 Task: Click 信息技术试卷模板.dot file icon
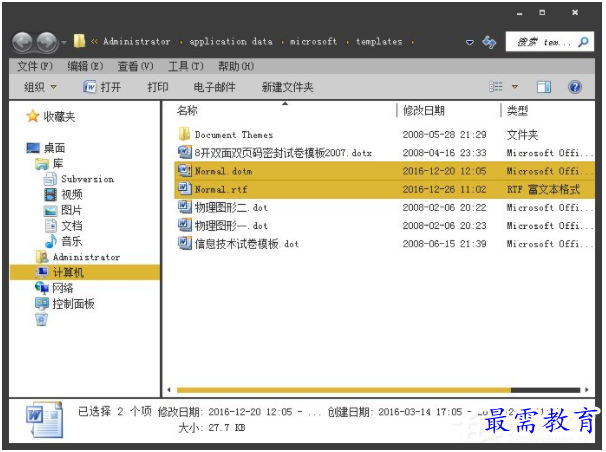click(x=184, y=243)
